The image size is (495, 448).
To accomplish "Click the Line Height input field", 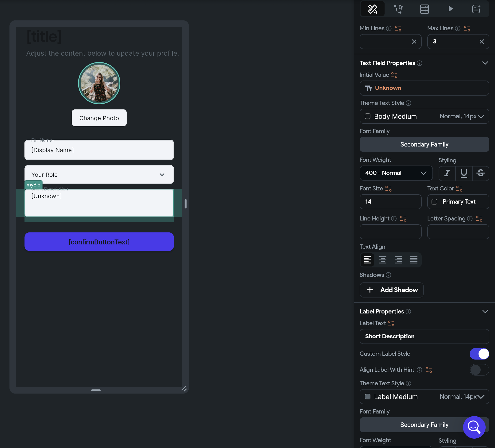I will (x=390, y=232).
